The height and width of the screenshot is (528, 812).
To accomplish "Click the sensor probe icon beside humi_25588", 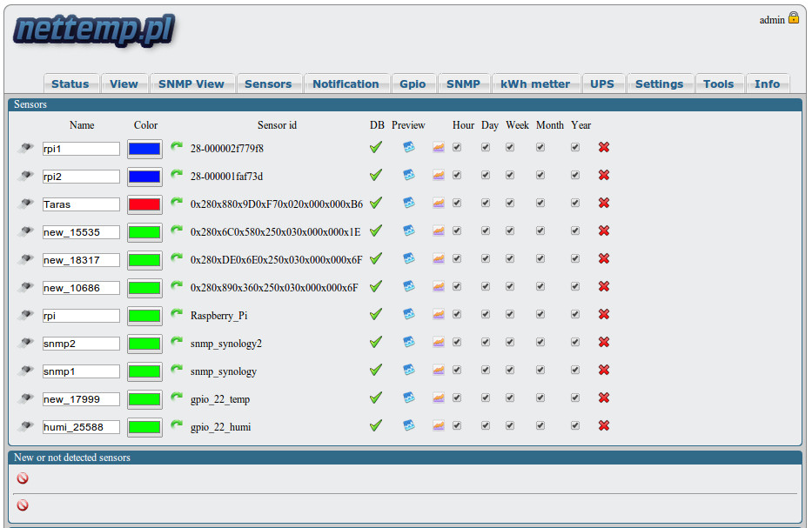I will click(x=25, y=426).
